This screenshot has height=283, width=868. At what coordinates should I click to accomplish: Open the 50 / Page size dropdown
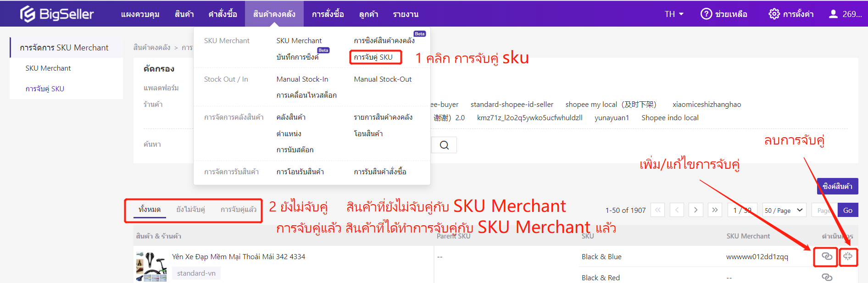[784, 210]
